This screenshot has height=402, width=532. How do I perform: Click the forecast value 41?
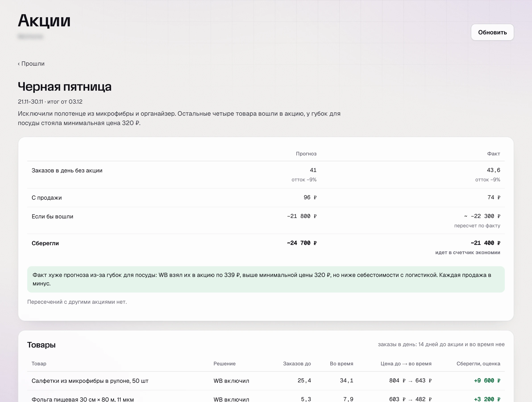313,170
